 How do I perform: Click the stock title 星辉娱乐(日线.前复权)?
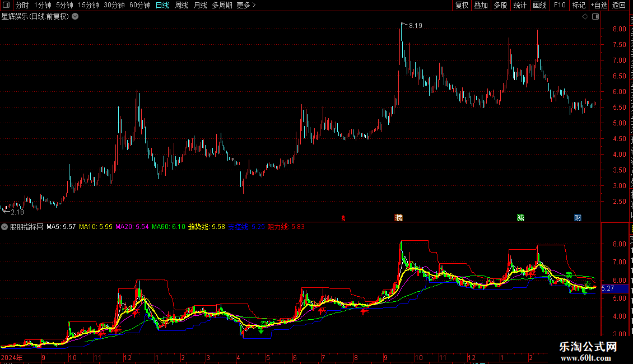click(x=35, y=17)
